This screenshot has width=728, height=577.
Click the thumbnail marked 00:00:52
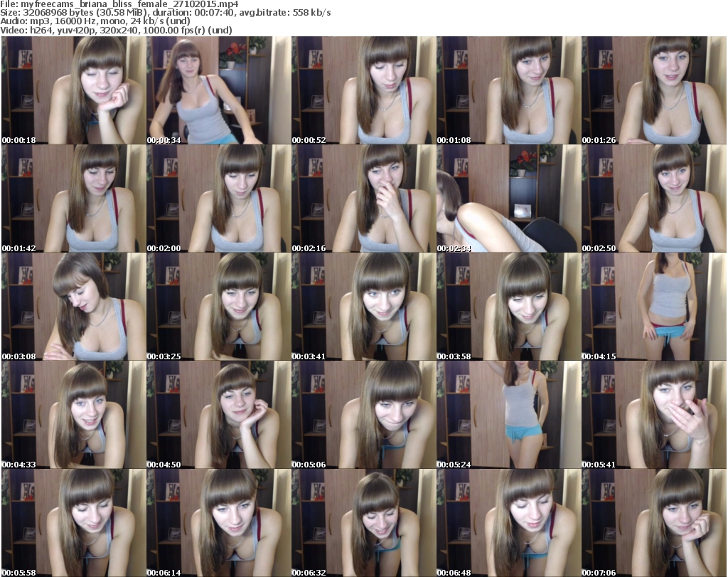pyautogui.click(x=364, y=90)
